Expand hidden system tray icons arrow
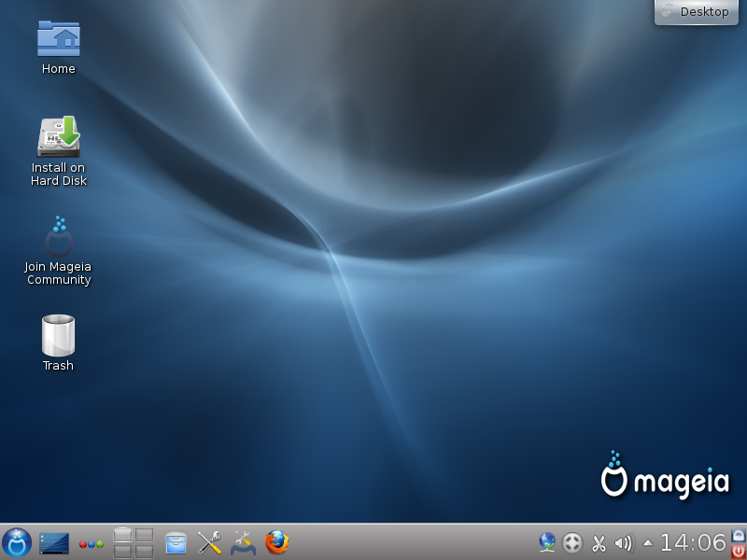The width and height of the screenshot is (747, 560). (648, 542)
